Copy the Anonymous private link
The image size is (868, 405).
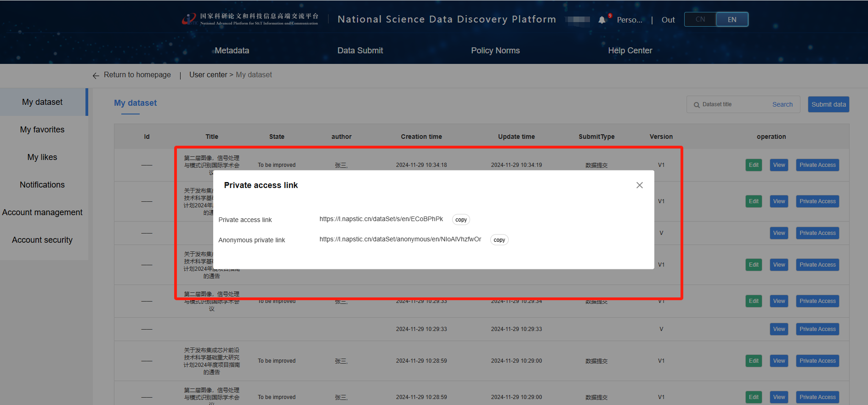click(x=499, y=240)
